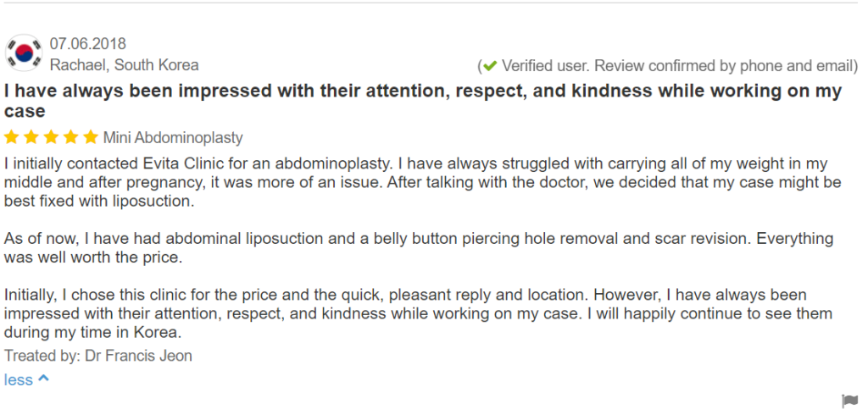
Task: Click the first yellow rating star
Action: pos(11,137)
